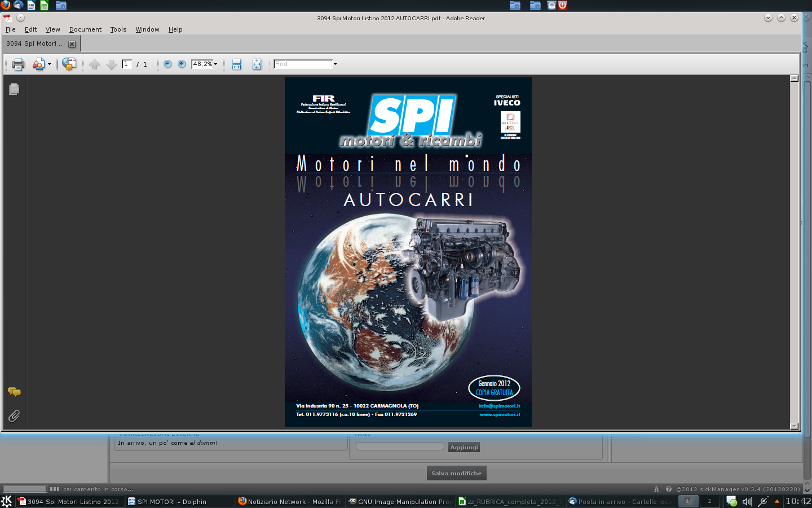This screenshot has height=508, width=812.
Task: Click the tags input field in background page
Action: point(400,446)
